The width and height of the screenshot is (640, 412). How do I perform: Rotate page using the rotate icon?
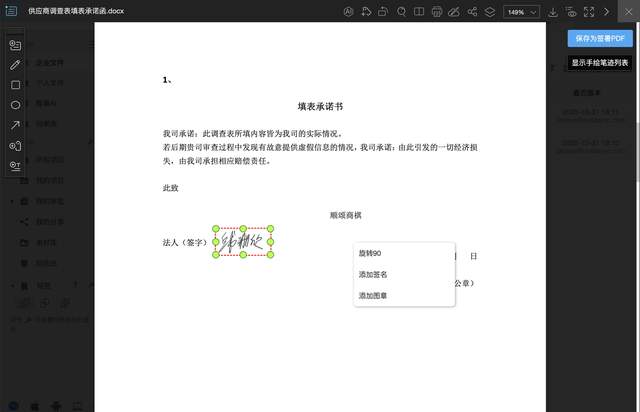pos(383,12)
